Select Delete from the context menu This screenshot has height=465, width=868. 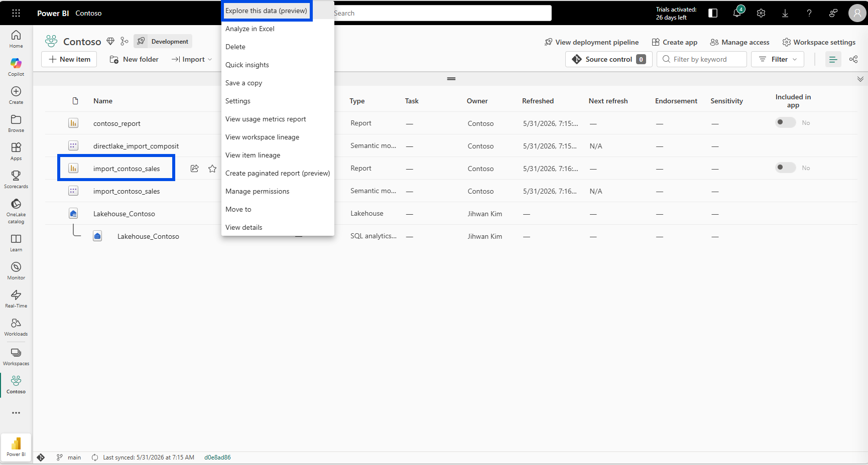[x=278, y=47]
